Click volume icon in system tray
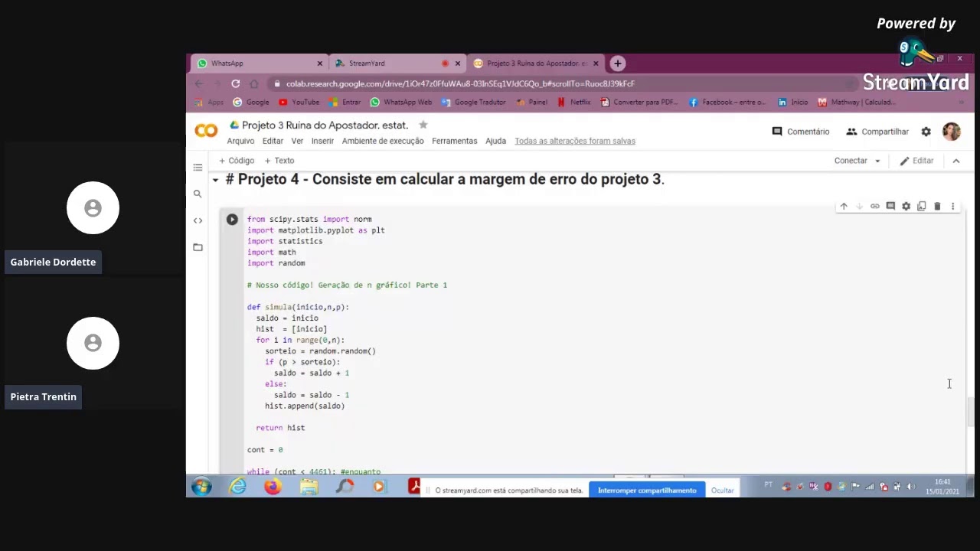This screenshot has height=551, width=980. 911,487
